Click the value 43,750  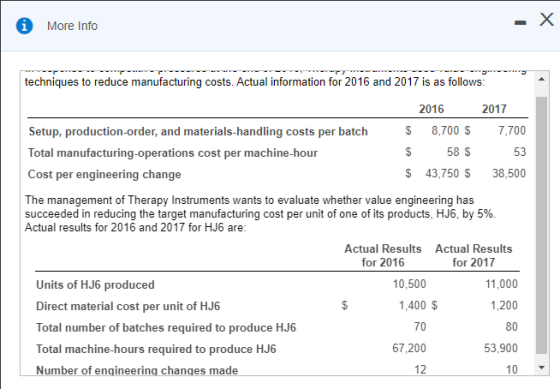point(442,174)
